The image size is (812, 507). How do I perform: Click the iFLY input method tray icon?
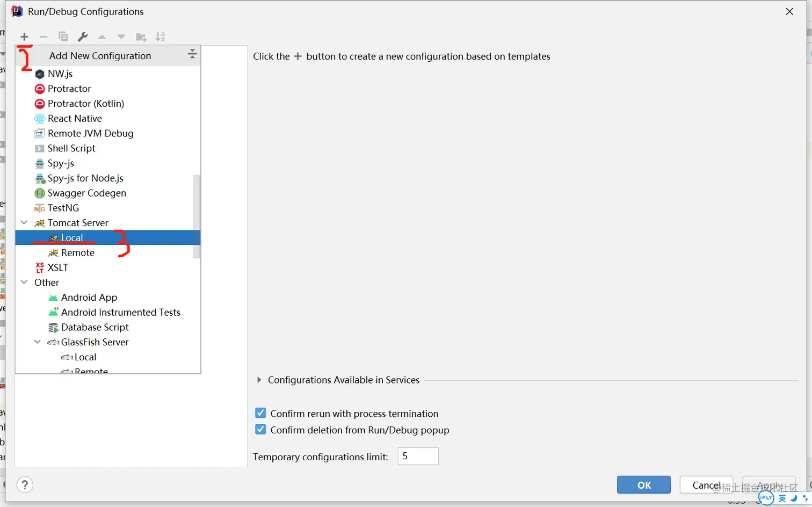(x=766, y=497)
